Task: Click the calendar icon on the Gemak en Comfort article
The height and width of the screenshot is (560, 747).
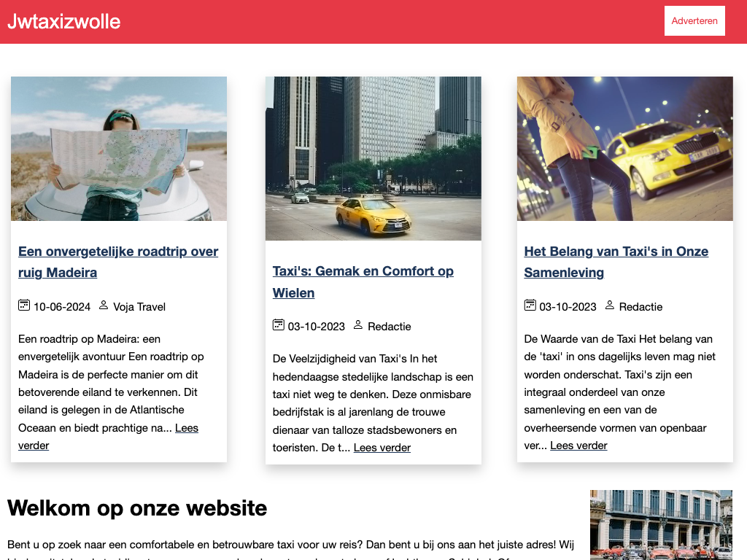Action: coord(278,325)
